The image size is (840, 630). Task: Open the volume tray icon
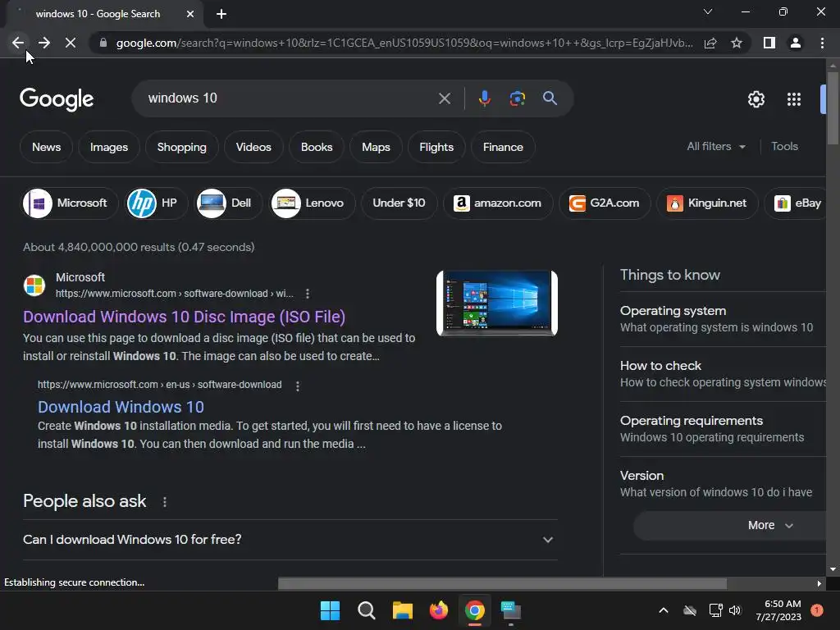(735, 610)
